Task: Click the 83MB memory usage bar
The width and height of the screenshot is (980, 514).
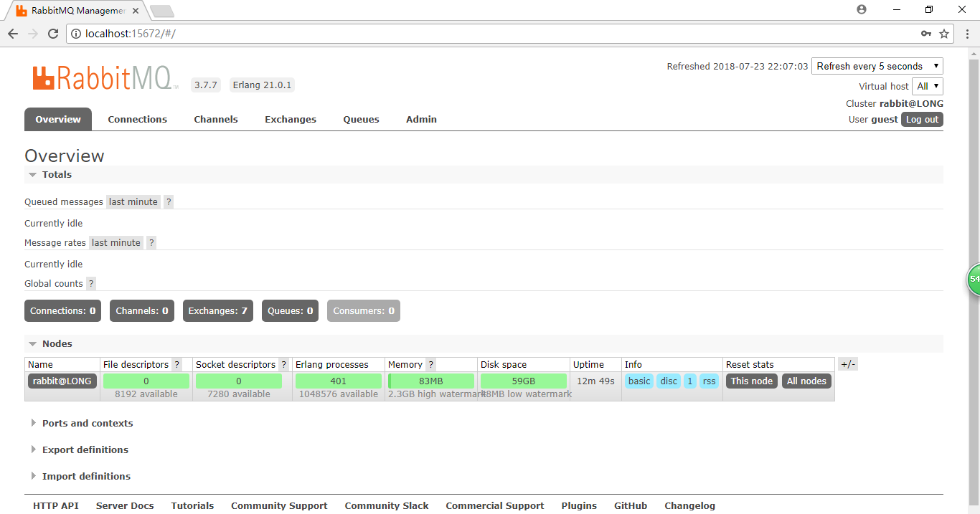Action: (x=431, y=381)
